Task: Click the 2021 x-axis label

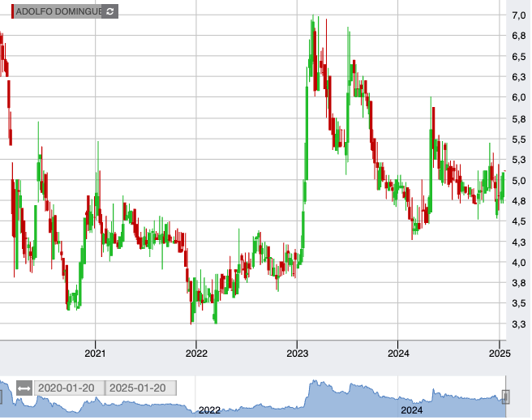Action: pyautogui.click(x=96, y=354)
